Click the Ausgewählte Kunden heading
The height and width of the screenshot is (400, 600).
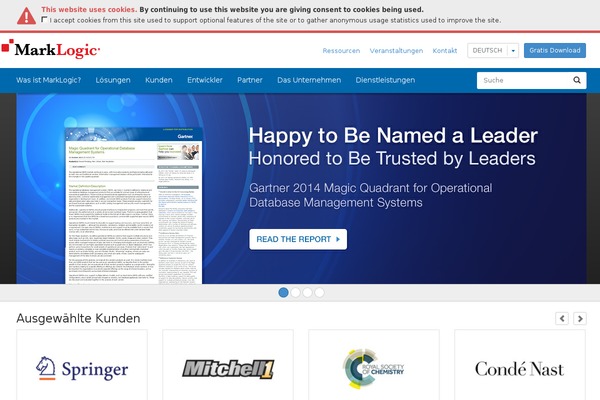[x=78, y=318]
